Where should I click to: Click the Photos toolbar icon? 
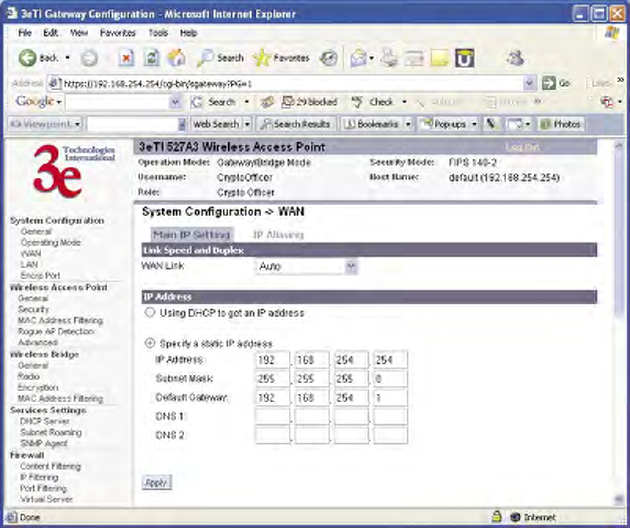[545, 124]
